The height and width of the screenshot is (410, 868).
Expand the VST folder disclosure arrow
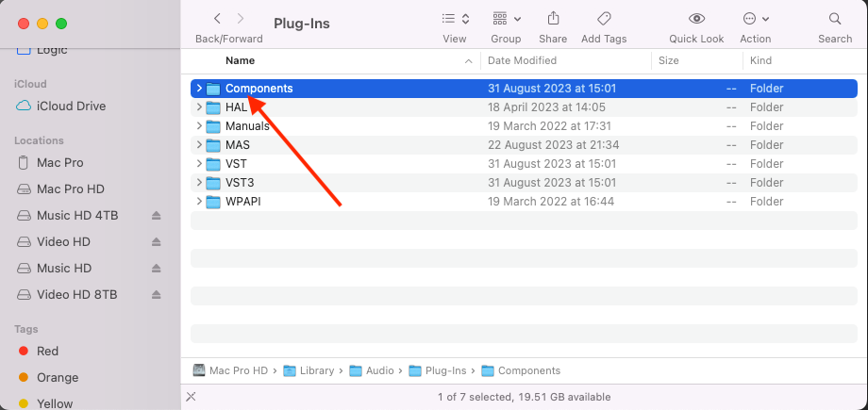199,164
